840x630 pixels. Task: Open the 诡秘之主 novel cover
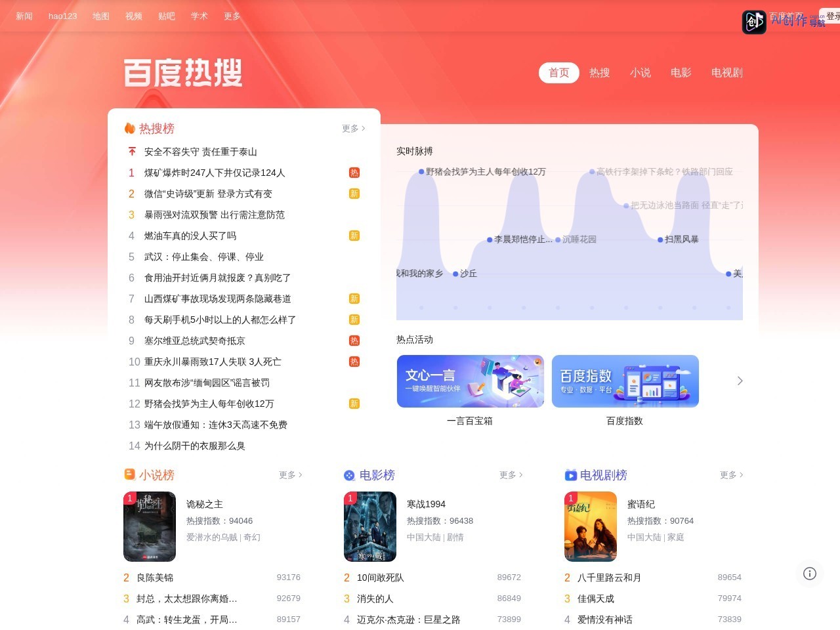pyautogui.click(x=150, y=526)
